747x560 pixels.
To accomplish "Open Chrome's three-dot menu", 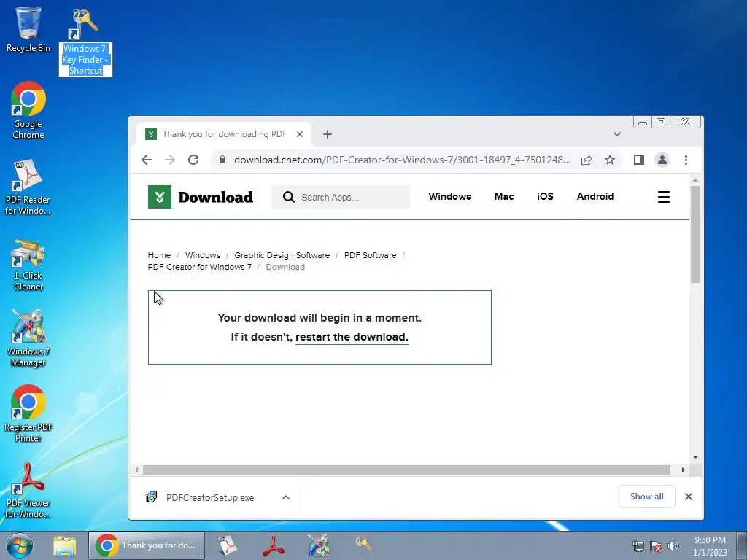I will pos(686,160).
